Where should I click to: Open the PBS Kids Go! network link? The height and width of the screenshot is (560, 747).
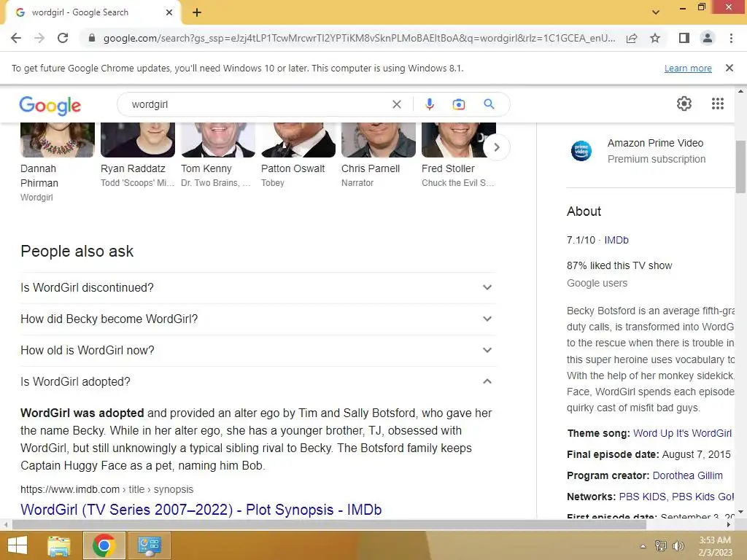(703, 497)
